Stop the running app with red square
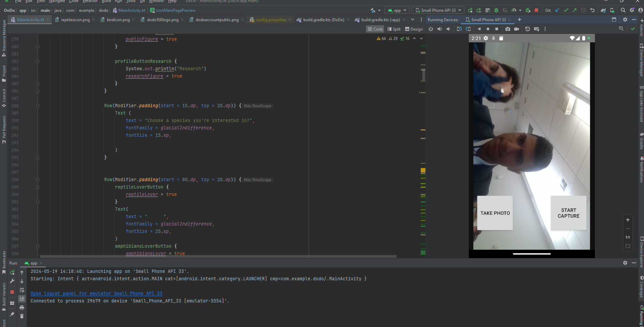The height and width of the screenshot is (327, 644). (x=536, y=10)
